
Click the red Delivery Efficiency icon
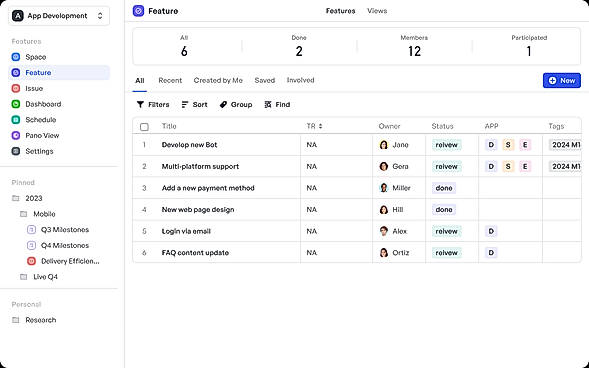[x=32, y=261]
